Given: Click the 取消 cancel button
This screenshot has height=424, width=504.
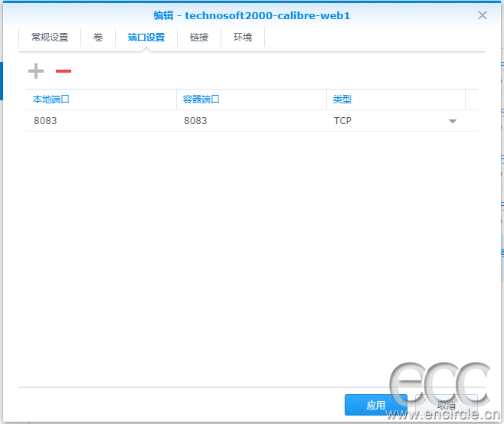Looking at the screenshot, I should click(x=447, y=405).
